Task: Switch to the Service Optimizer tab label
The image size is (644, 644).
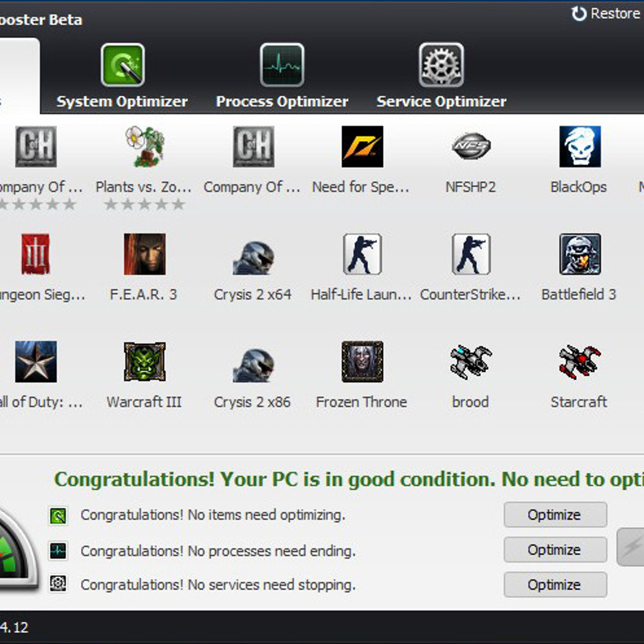Action: [x=441, y=101]
